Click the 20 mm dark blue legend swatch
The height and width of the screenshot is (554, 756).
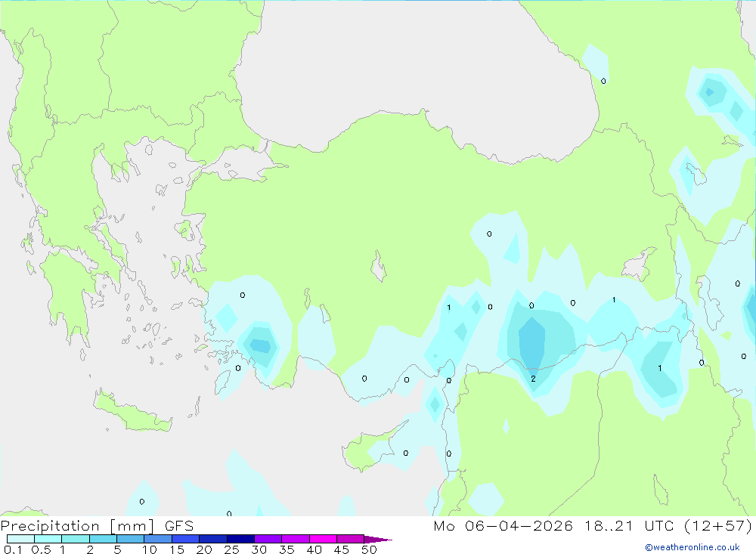pyautogui.click(x=213, y=539)
